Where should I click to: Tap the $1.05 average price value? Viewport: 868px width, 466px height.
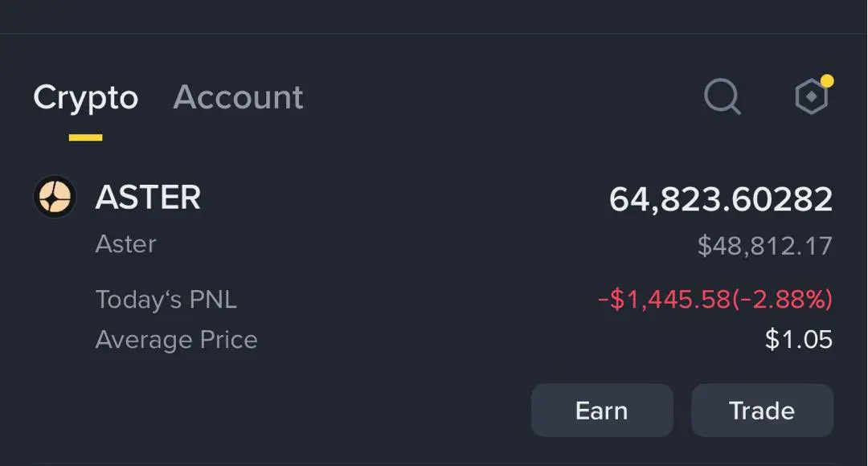[x=798, y=340]
